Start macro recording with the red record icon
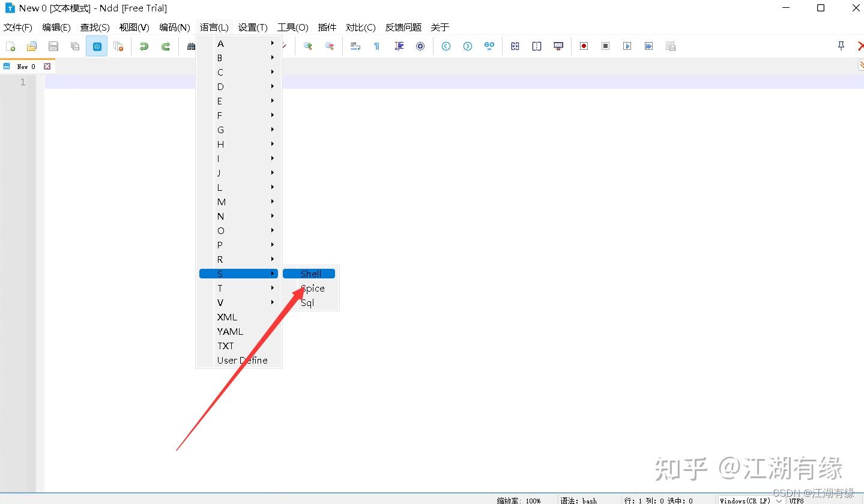Screen dimensions: 864x504 [x=583, y=46]
